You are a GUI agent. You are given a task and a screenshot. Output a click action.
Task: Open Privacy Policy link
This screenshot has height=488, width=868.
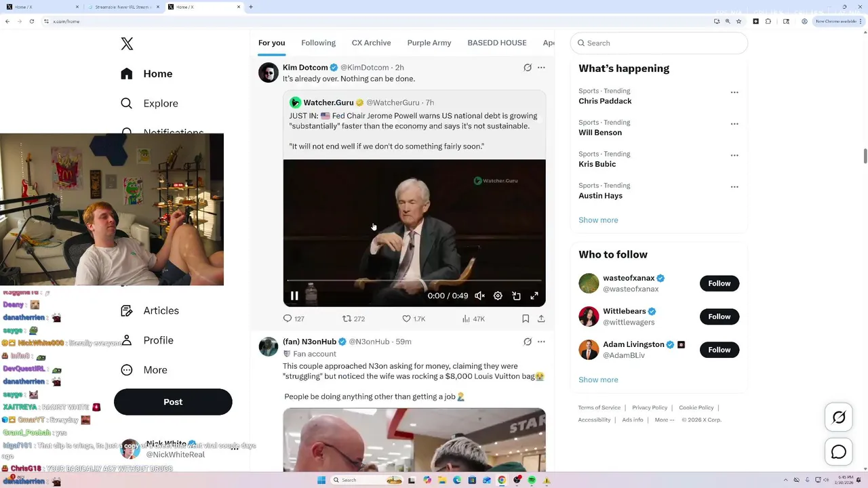tap(650, 407)
